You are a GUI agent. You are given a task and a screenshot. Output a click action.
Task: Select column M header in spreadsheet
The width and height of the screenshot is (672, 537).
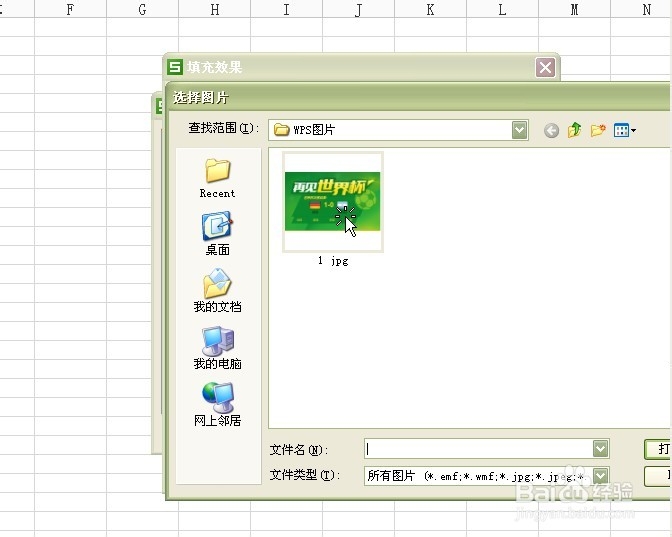point(574,9)
